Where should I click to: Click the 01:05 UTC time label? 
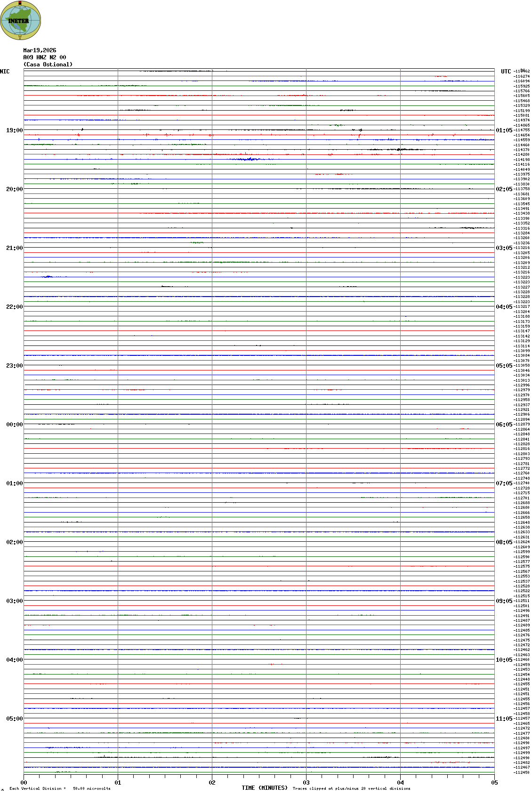504,130
